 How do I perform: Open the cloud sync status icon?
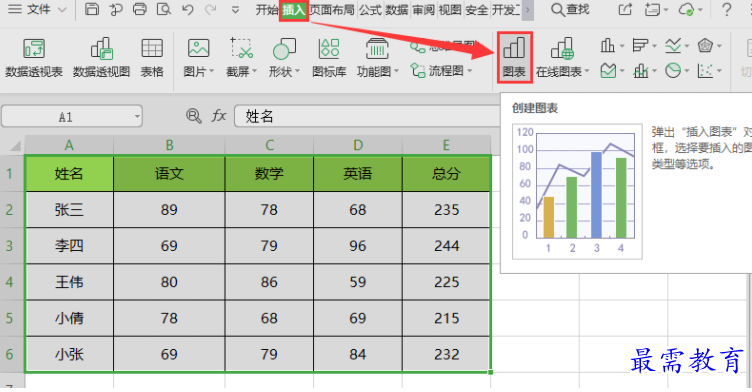(x=687, y=9)
